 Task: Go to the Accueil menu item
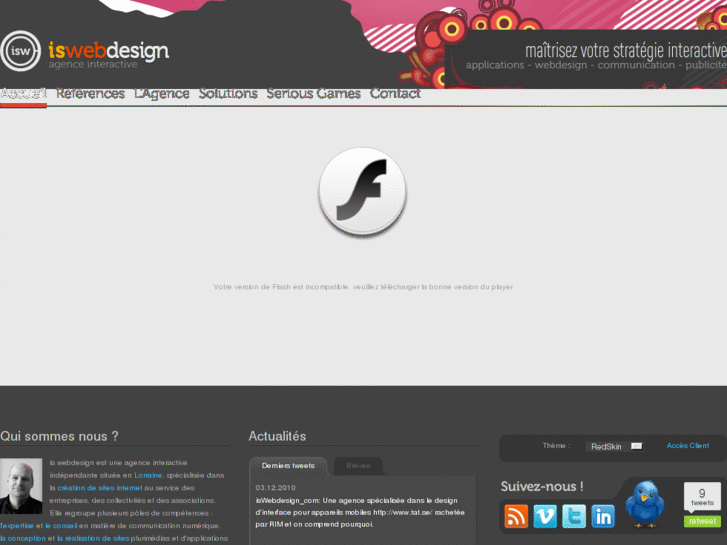click(23, 94)
